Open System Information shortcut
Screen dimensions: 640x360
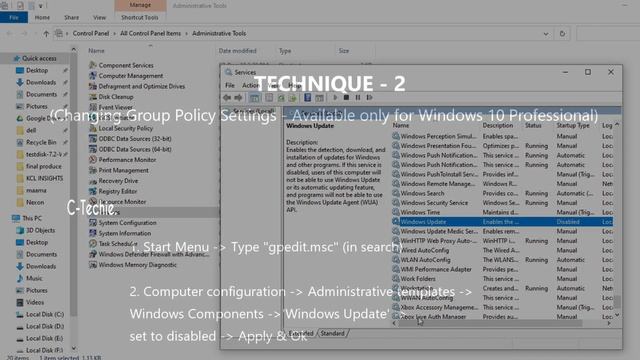[120, 233]
